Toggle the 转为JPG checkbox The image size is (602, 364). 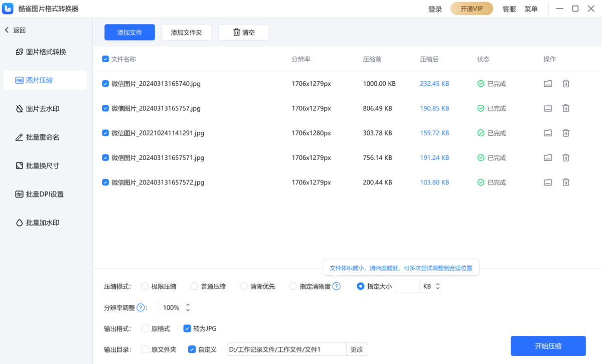[x=187, y=329]
